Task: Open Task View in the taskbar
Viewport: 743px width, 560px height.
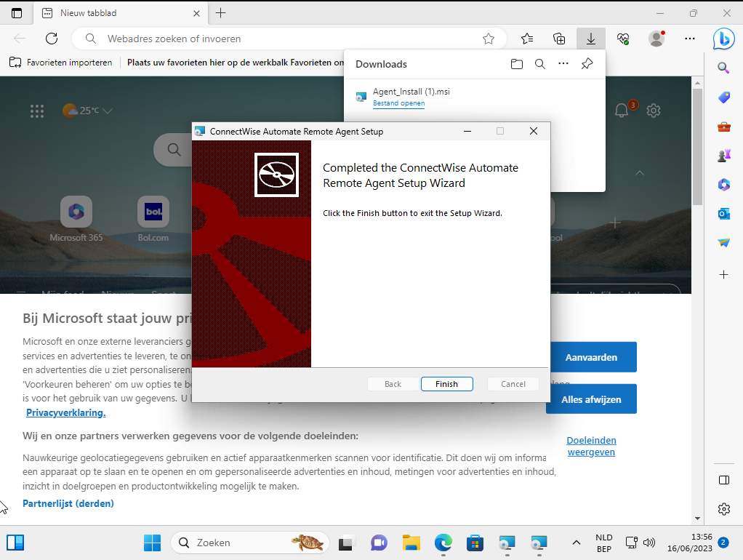Action: click(x=346, y=543)
